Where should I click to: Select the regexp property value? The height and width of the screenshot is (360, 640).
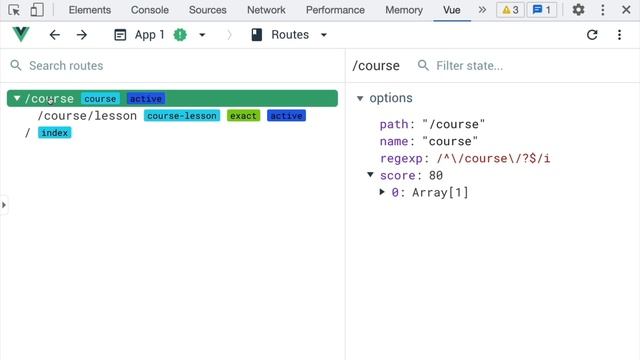tap(493, 158)
